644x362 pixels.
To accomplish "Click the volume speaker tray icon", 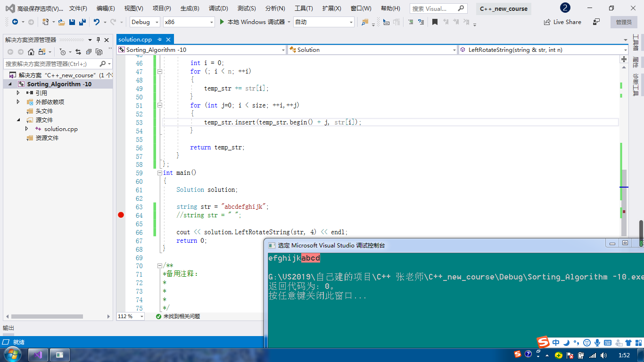I will 604,355.
